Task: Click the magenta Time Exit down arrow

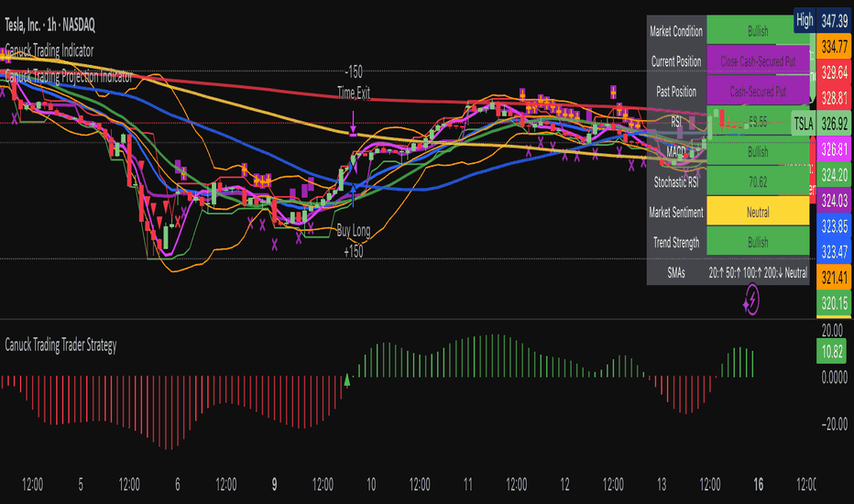Action: [354, 124]
